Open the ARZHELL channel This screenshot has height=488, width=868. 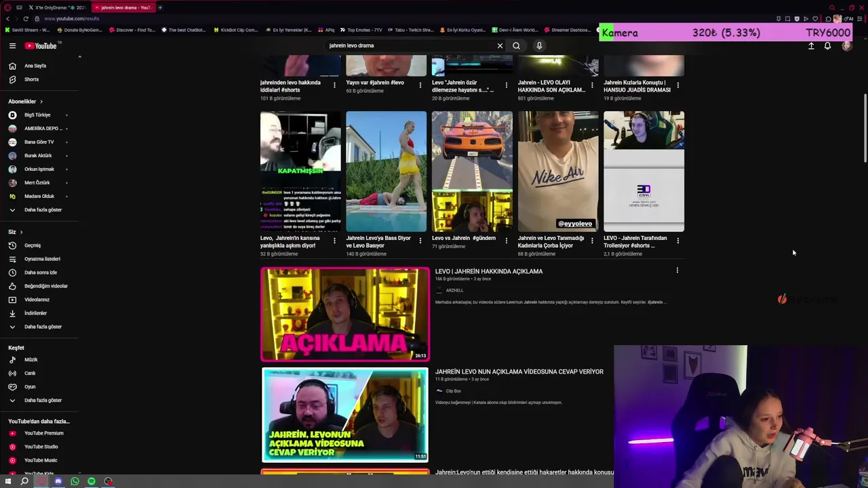click(x=454, y=290)
